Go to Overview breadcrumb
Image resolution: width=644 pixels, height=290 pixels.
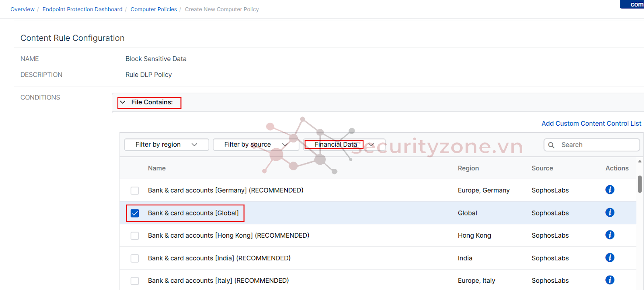pos(23,9)
